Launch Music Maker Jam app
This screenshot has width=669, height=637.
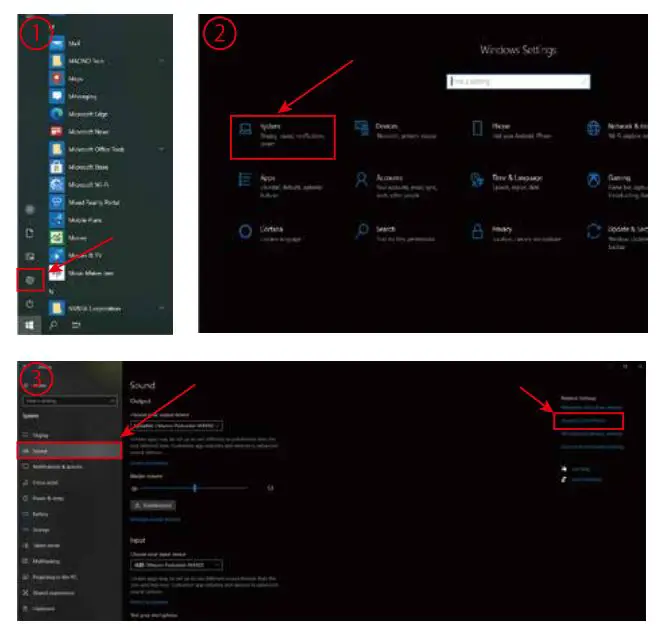pos(81,273)
